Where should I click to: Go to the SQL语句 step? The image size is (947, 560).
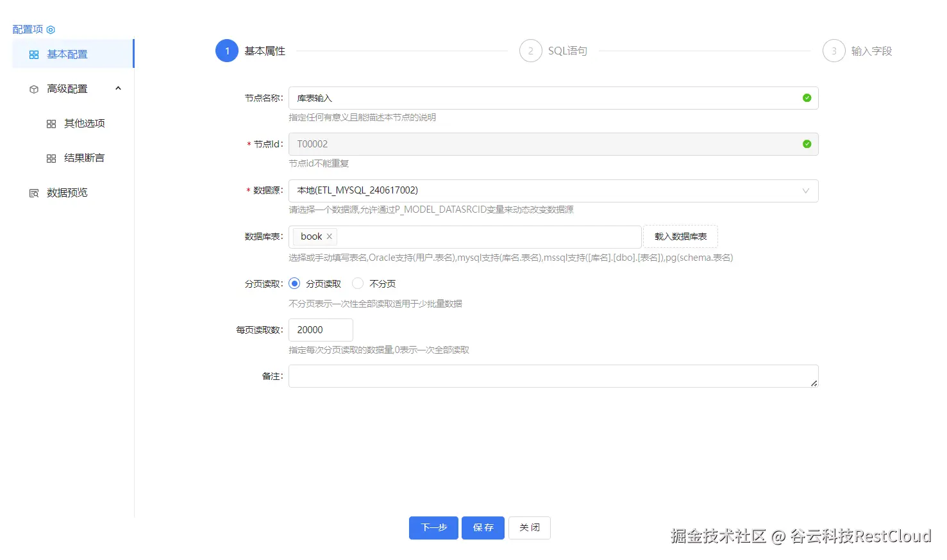[x=530, y=51]
